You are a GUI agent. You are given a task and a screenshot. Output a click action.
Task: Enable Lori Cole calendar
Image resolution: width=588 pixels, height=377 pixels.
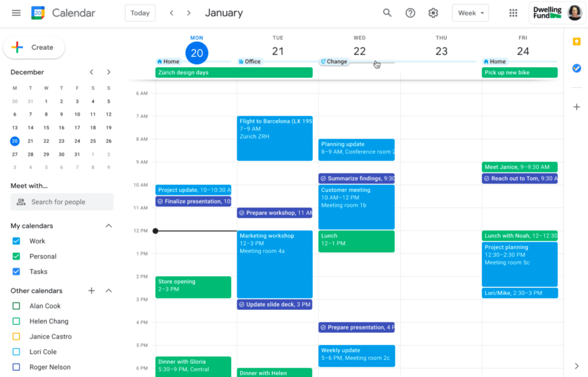click(x=16, y=352)
